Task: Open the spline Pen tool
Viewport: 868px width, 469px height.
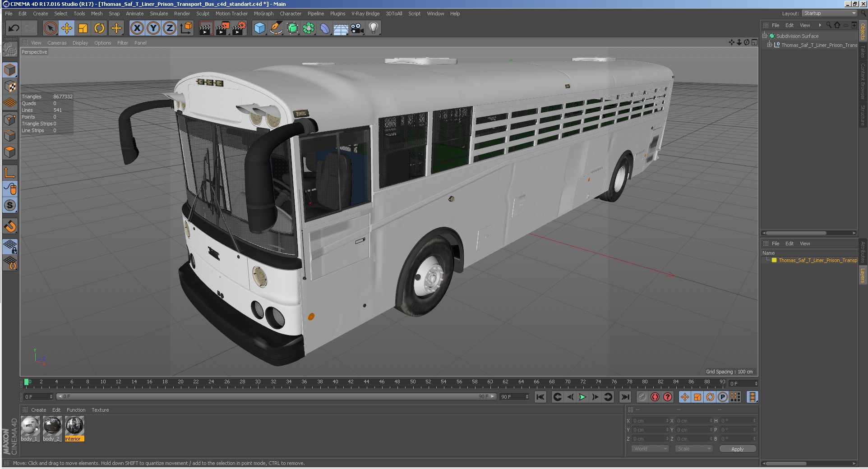Action: (276, 28)
